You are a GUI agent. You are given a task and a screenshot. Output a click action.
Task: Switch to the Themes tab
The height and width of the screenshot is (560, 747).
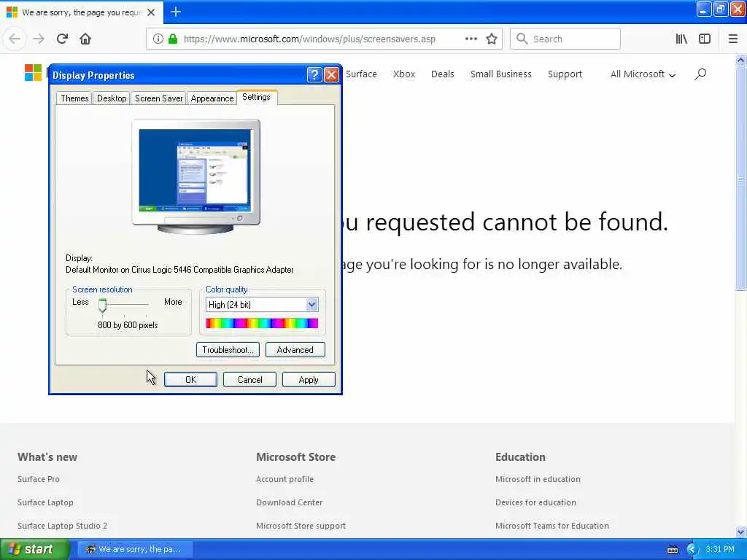point(74,98)
